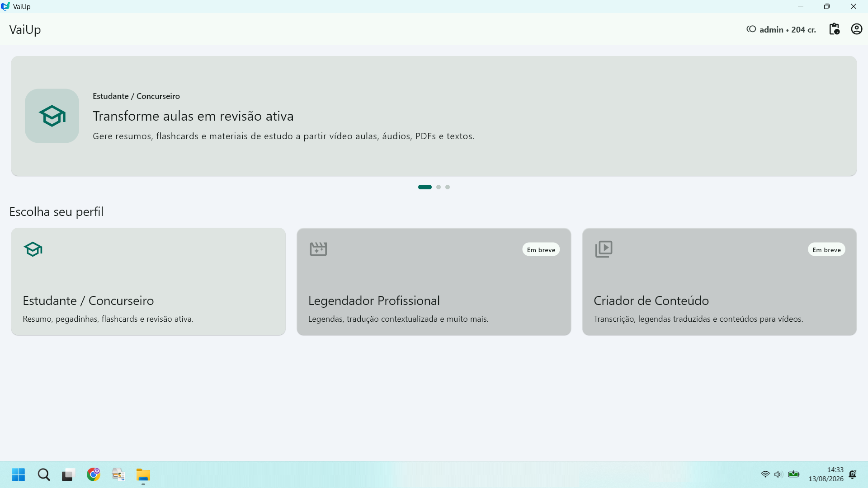This screenshot has width=868, height=488.
Task: Click the Em breve badge on Criador de Conteúdo
Action: tap(826, 249)
